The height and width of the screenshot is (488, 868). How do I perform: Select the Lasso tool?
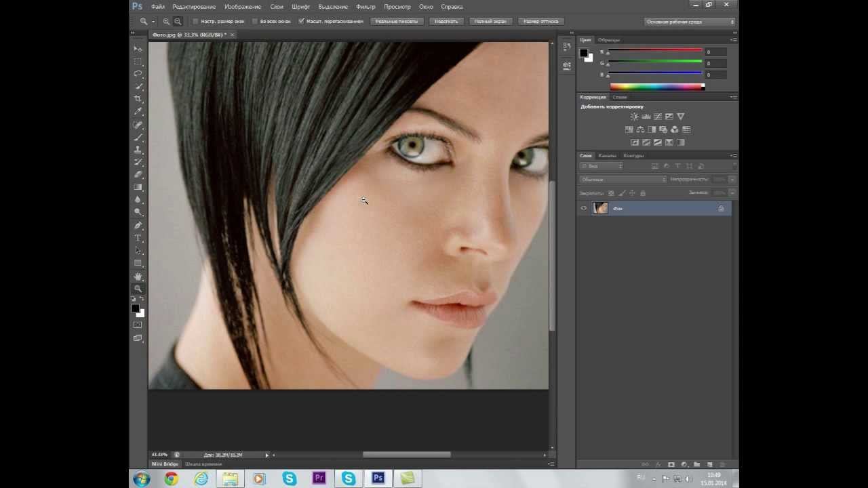pyautogui.click(x=138, y=74)
